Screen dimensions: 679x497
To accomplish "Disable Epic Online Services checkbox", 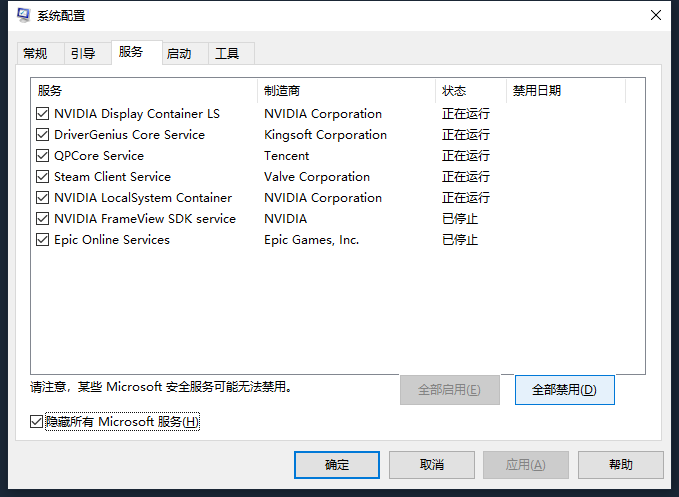I will pos(42,240).
